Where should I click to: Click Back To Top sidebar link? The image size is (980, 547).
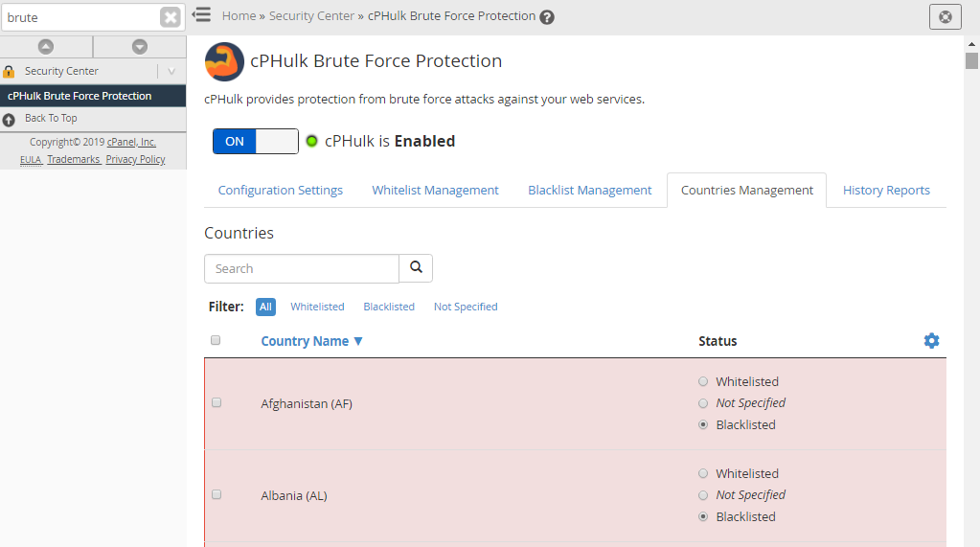(x=51, y=118)
